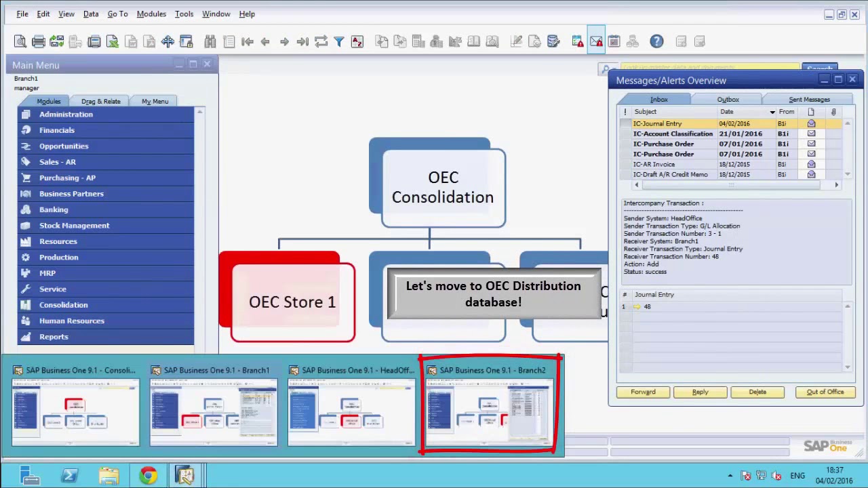Click the Reply button
868x488 pixels.
(700, 392)
